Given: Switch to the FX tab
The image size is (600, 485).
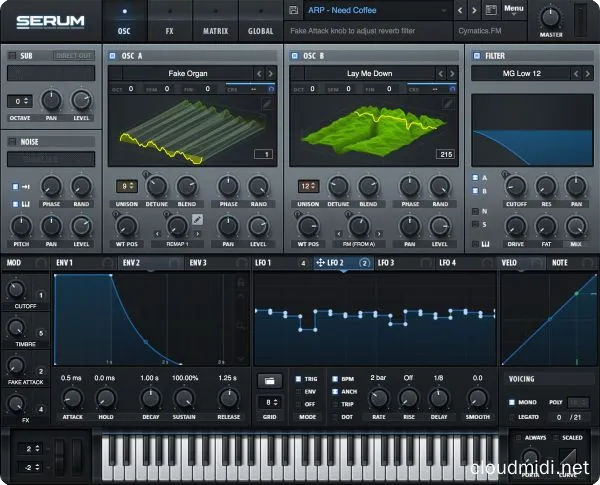Looking at the screenshot, I should point(169,30).
